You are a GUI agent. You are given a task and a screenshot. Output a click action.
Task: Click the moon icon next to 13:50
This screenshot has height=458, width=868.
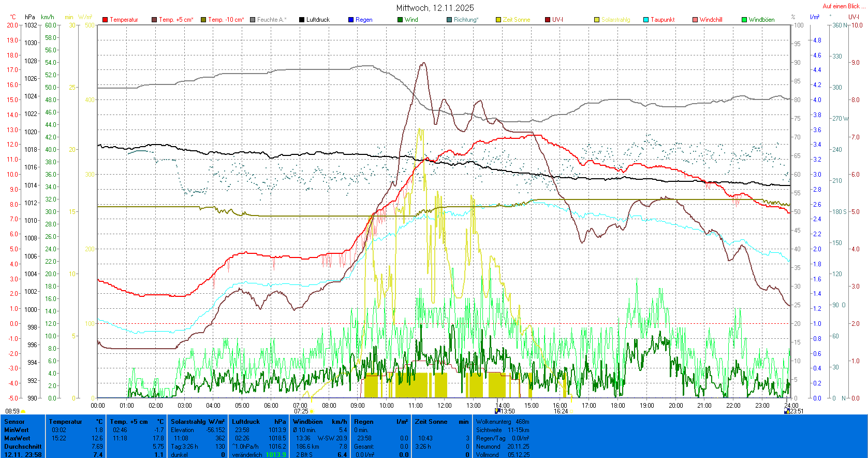(497, 411)
